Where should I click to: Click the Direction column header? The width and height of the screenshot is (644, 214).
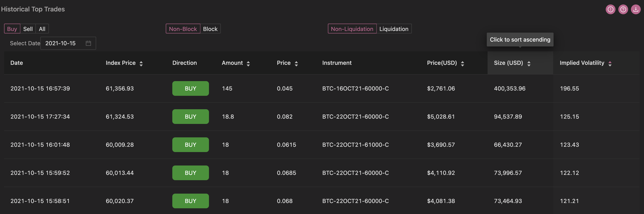[185, 63]
